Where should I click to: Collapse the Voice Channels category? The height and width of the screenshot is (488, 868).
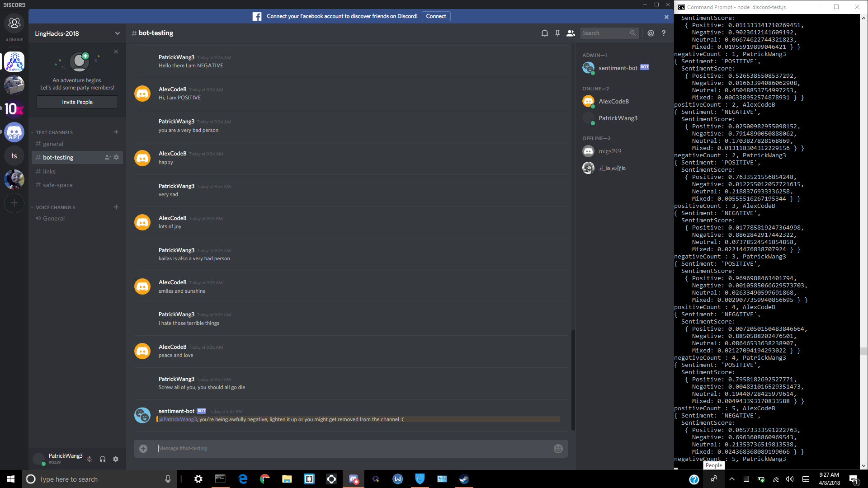pos(55,207)
